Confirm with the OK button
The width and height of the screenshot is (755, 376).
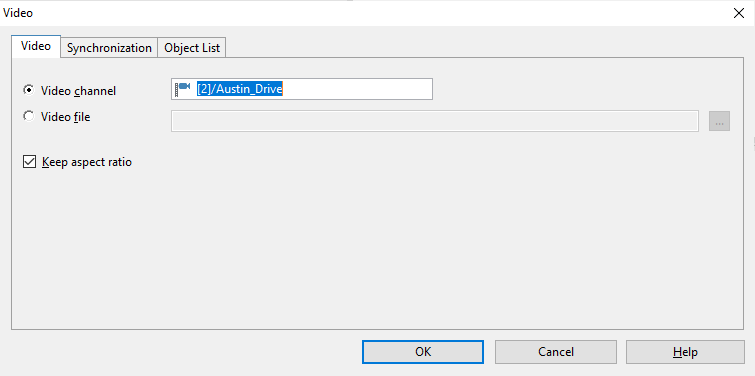point(423,352)
